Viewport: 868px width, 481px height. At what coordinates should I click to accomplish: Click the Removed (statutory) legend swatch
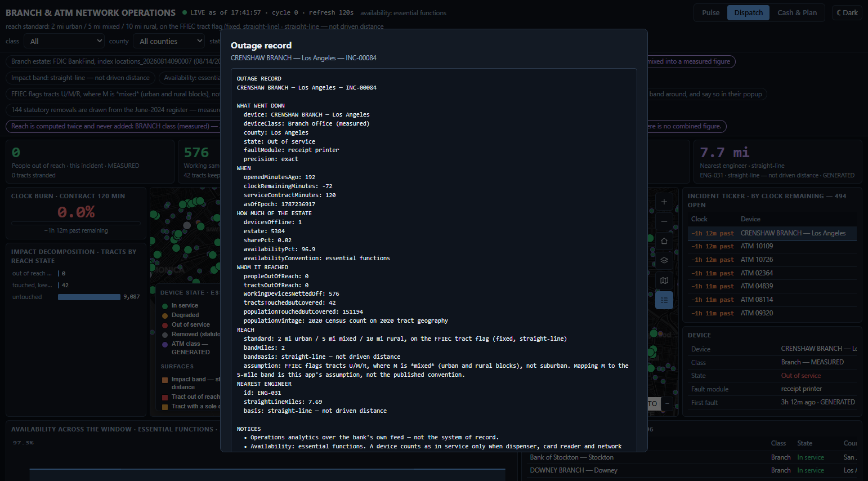[165, 335]
